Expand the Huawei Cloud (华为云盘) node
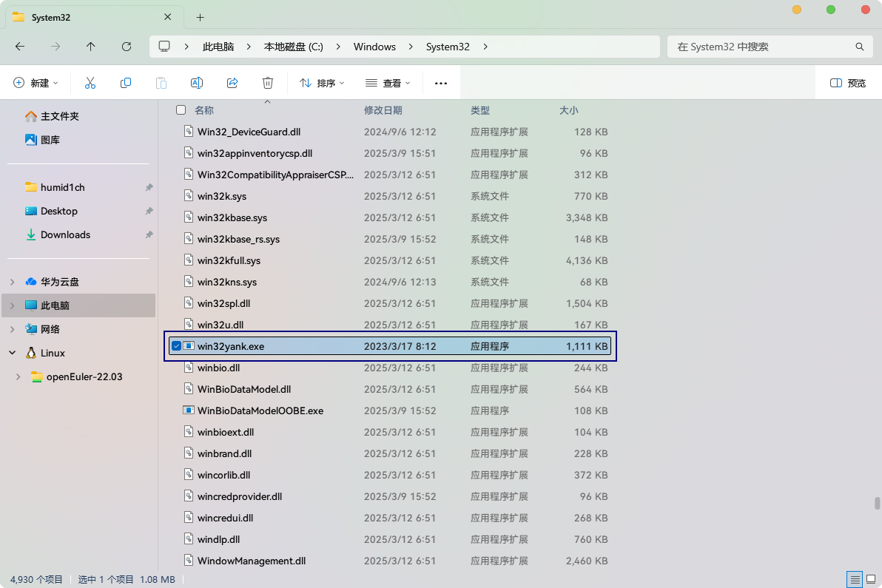This screenshot has height=588, width=882. click(x=13, y=283)
